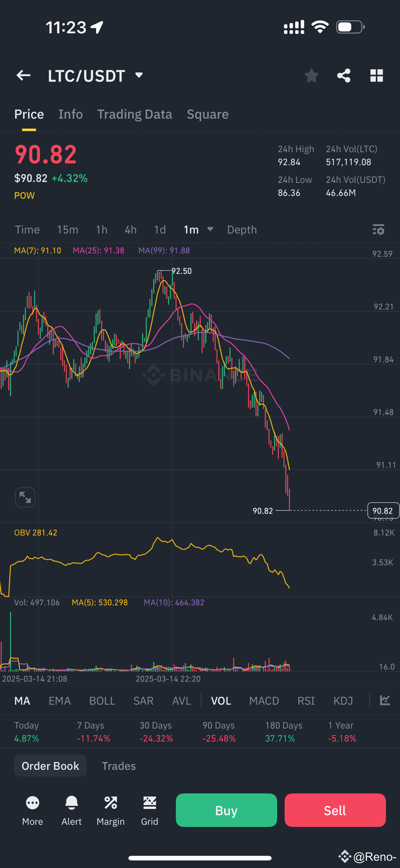Toggle the RSI sub-indicator
This screenshot has height=868, width=400.
pyautogui.click(x=306, y=701)
